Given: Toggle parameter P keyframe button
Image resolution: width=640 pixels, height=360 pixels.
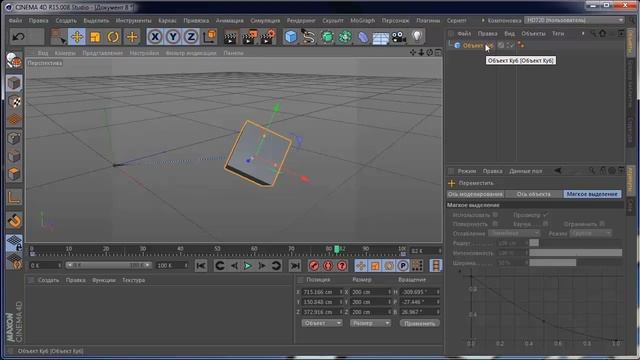Looking at the screenshot, I should pos(403,266).
